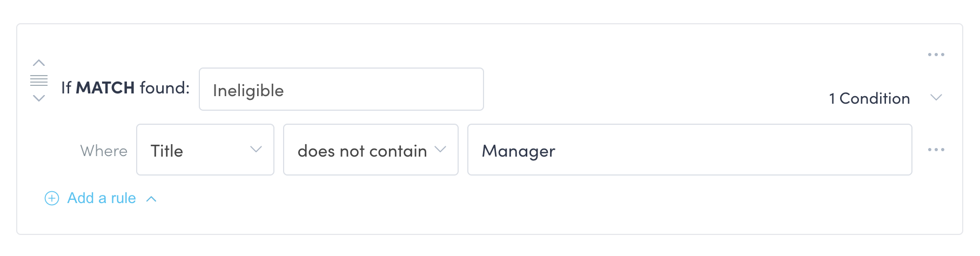Open the 'does not contain' operator dropdown
This screenshot has width=980, height=256.
(370, 150)
